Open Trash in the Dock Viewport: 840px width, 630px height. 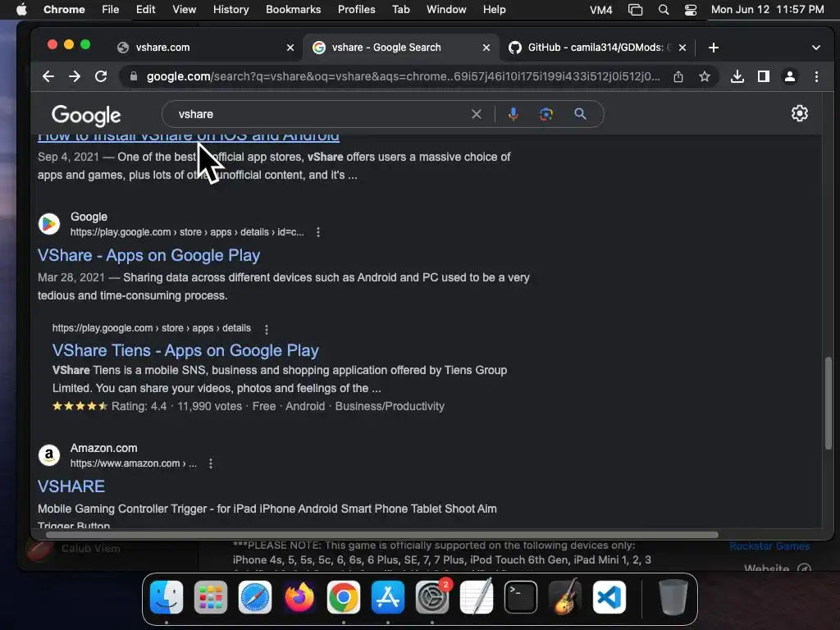pos(673,597)
